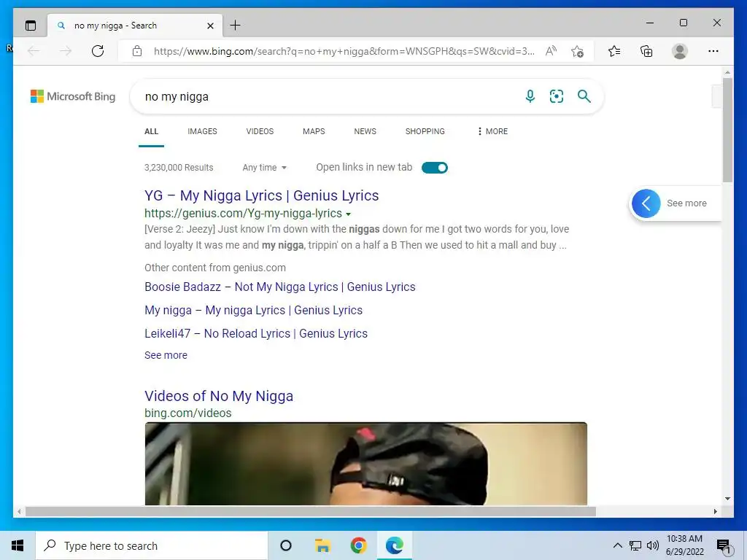
Task: Refresh the current page
Action: [98, 51]
